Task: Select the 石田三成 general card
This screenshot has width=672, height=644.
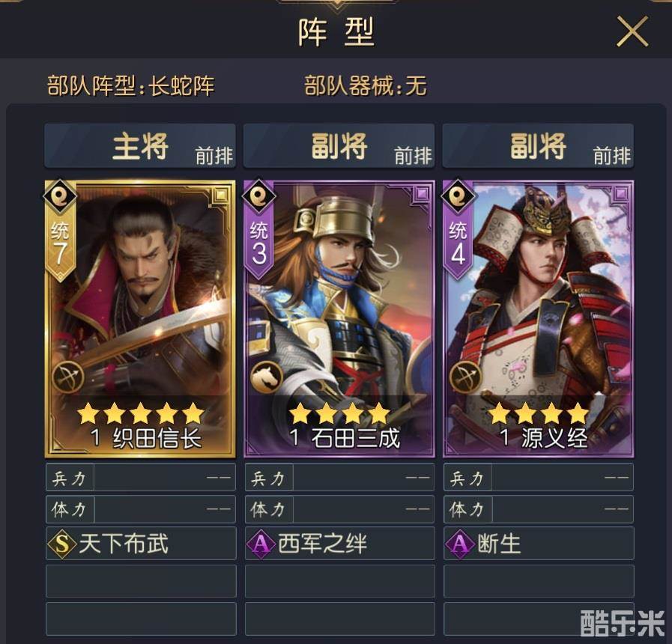Action: coord(339,319)
